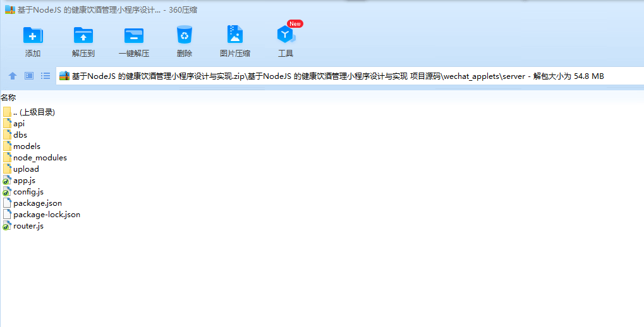The width and height of the screenshot is (644, 327).
Task: Click the package.json document icon
Action: point(7,203)
